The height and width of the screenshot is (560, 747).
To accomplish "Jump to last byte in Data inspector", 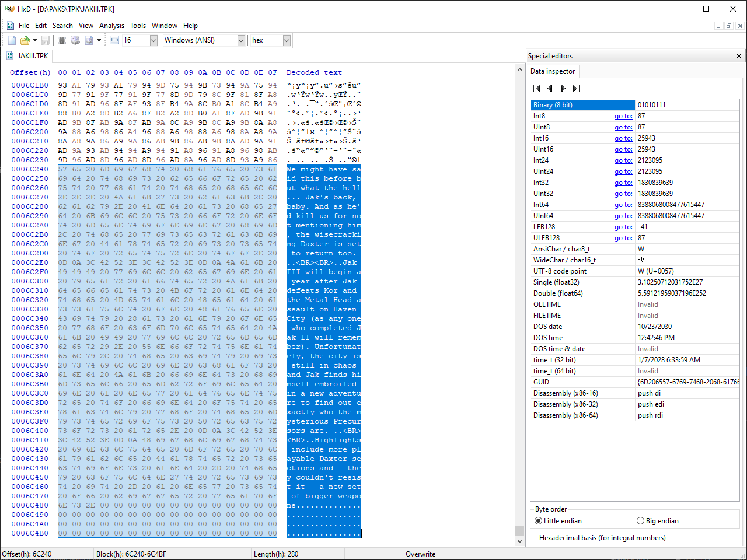I will tap(576, 89).
